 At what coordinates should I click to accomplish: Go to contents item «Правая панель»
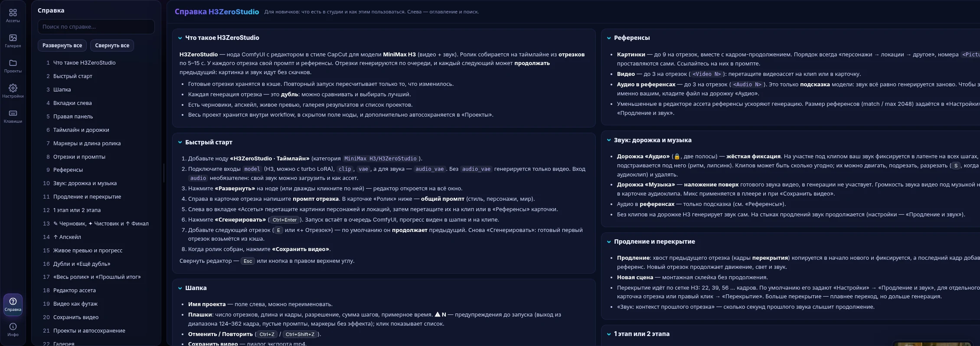[96, 117]
